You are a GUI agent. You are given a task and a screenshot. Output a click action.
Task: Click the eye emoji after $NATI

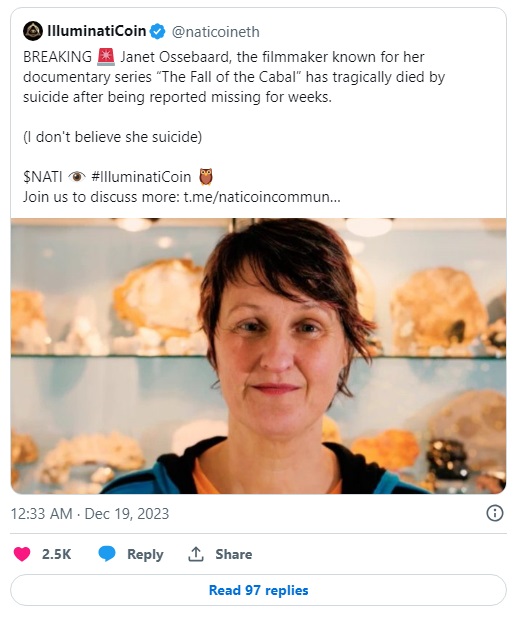(x=77, y=176)
